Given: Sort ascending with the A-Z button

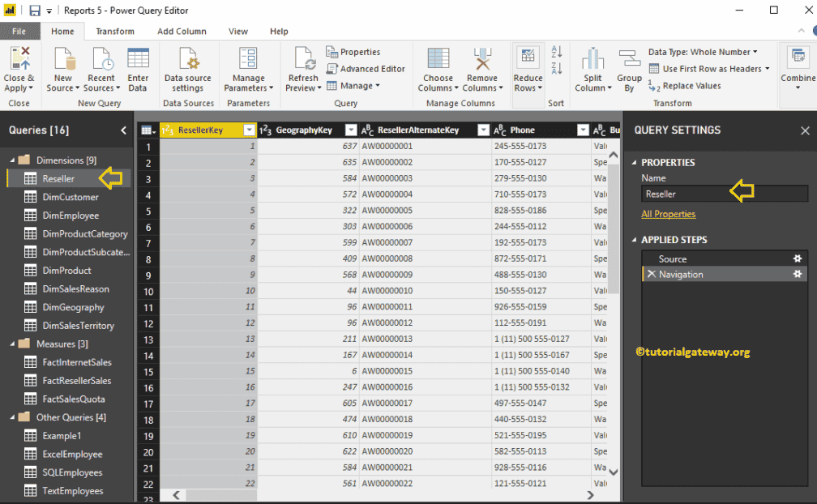Looking at the screenshot, I should click(x=557, y=52).
